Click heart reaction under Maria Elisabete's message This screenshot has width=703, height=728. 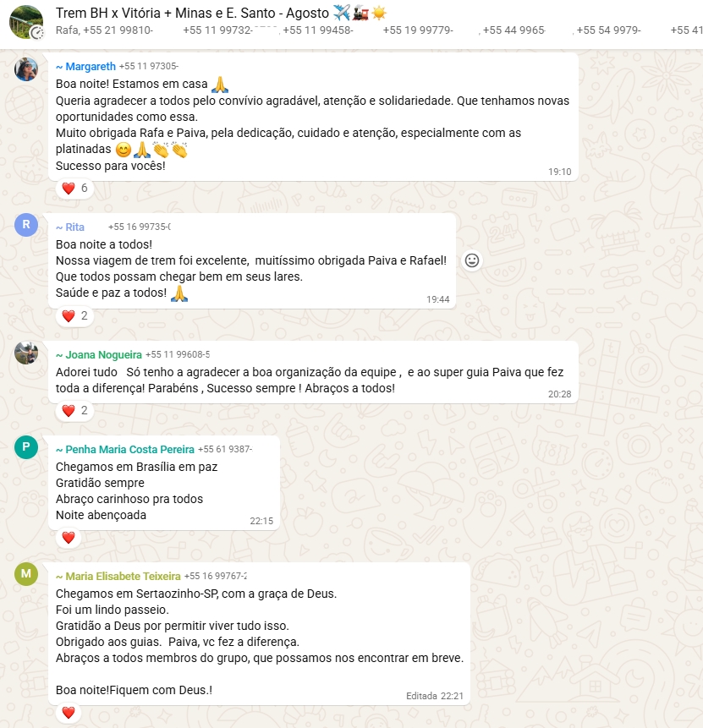coord(69,713)
